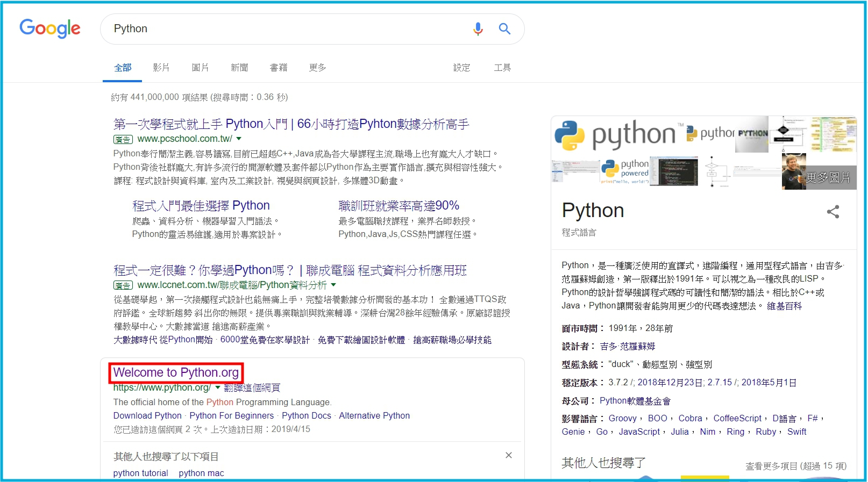Open 聯成電腦 程式資料分析應用班 ad headline
This screenshot has width=868, height=482.
[290, 270]
